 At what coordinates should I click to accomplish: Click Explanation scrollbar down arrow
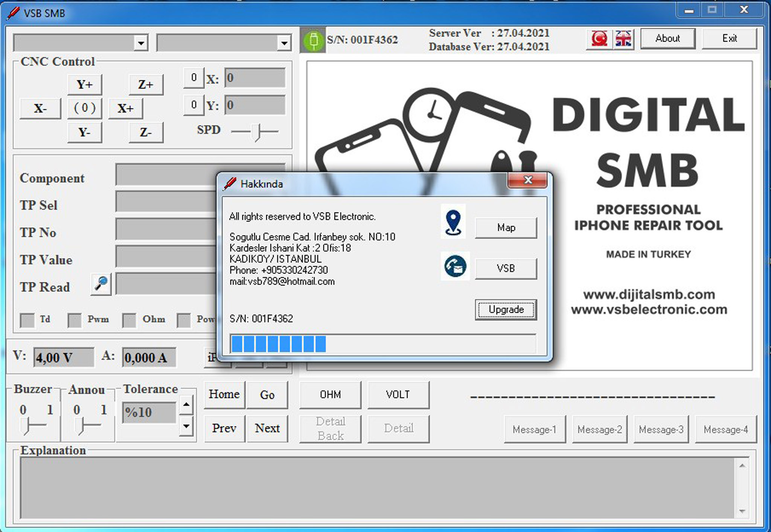pos(742,512)
